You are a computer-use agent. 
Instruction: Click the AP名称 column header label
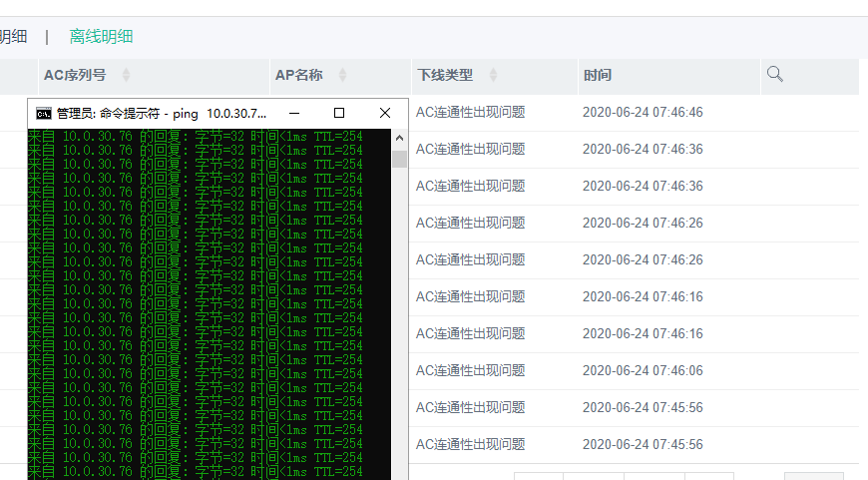click(299, 75)
